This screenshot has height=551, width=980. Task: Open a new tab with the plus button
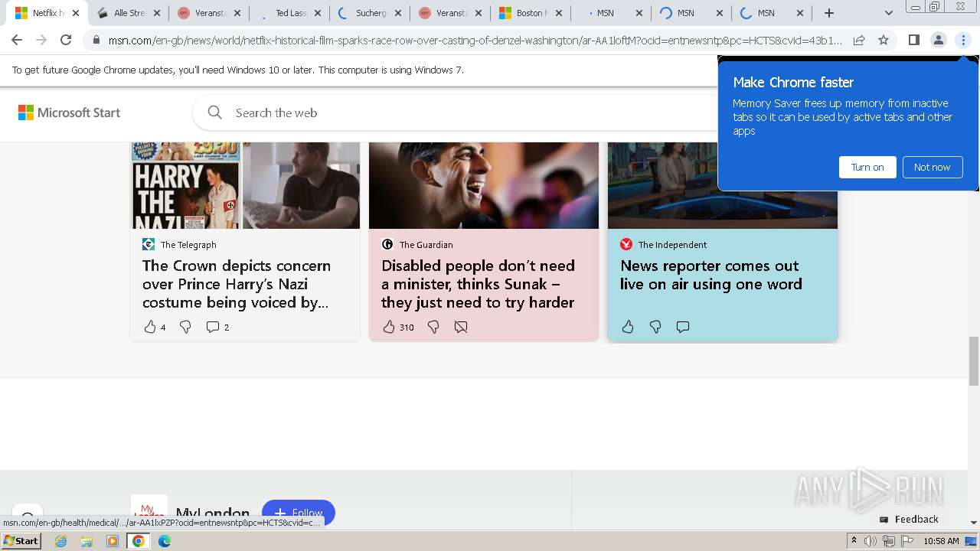[x=829, y=13]
